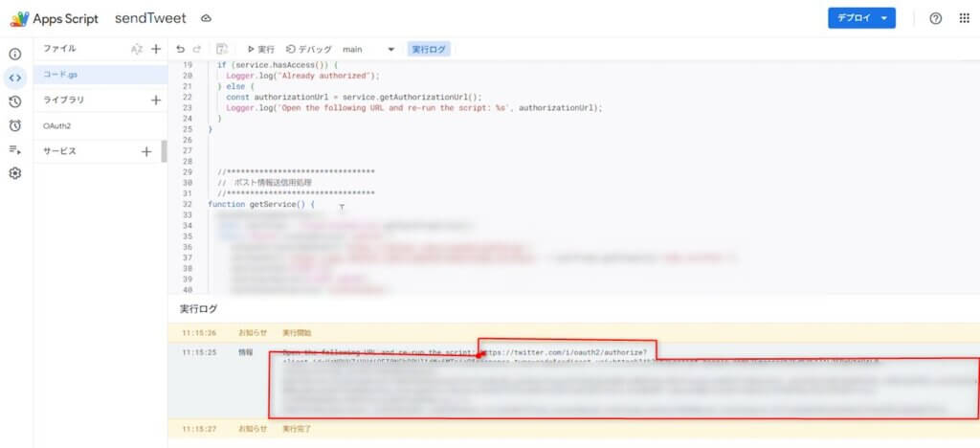
Task: Open Google apps grid icon
Action: click(x=964, y=18)
